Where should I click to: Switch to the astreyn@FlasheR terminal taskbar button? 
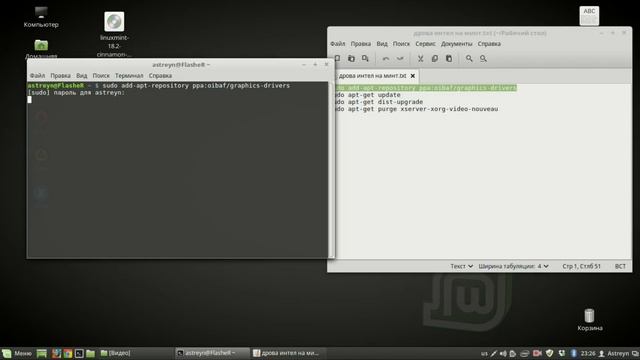click(x=212, y=353)
